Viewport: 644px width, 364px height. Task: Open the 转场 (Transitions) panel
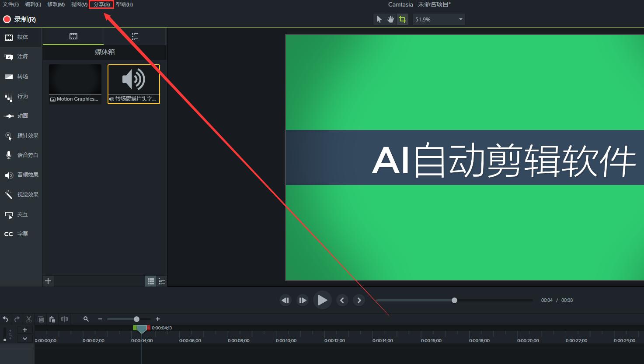pos(21,77)
